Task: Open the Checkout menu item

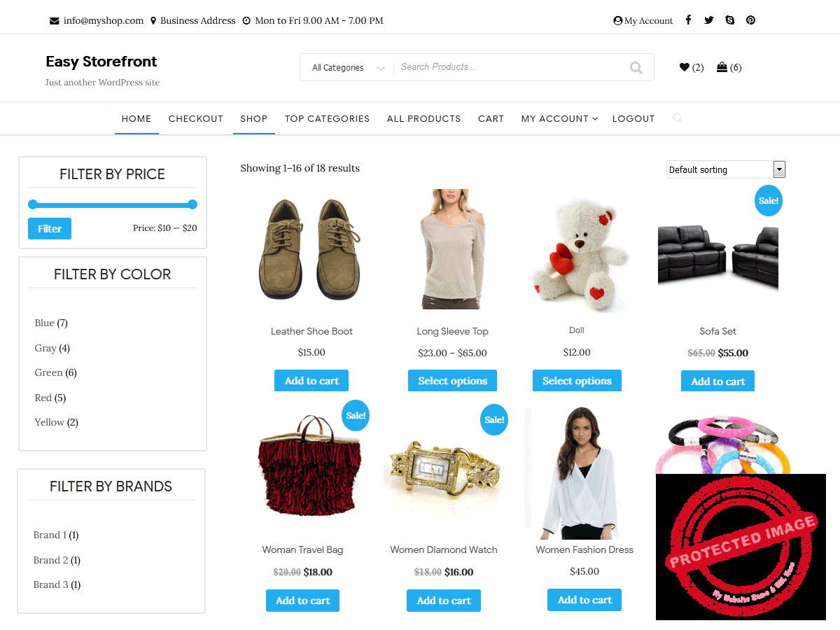Action: (196, 119)
